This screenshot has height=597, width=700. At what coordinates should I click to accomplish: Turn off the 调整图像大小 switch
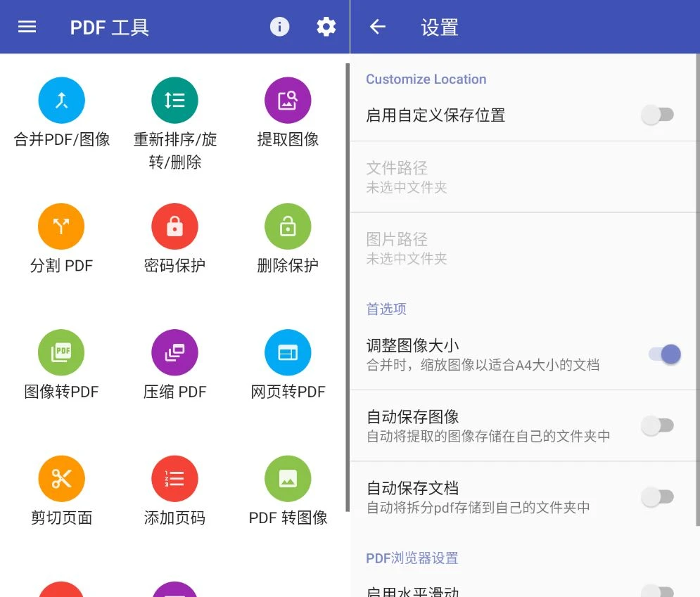click(664, 354)
